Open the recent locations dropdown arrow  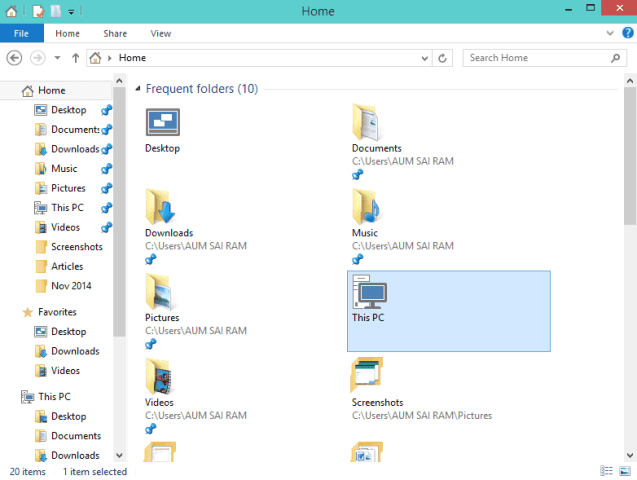click(57, 58)
